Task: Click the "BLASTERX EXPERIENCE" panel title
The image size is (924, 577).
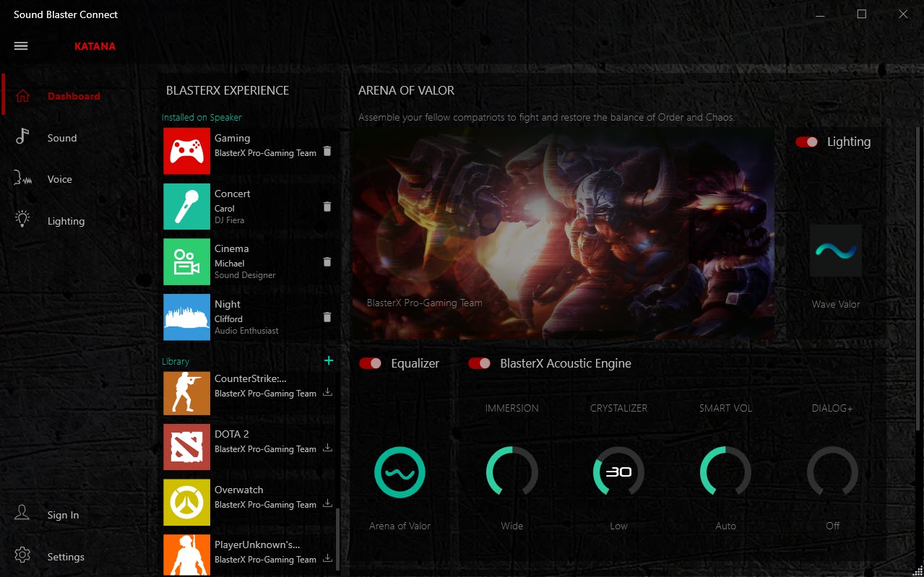Action: pos(228,90)
